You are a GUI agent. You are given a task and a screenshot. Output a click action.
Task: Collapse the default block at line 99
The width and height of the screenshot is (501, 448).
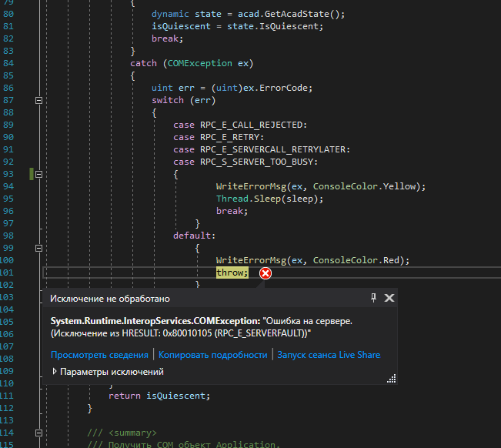38,248
